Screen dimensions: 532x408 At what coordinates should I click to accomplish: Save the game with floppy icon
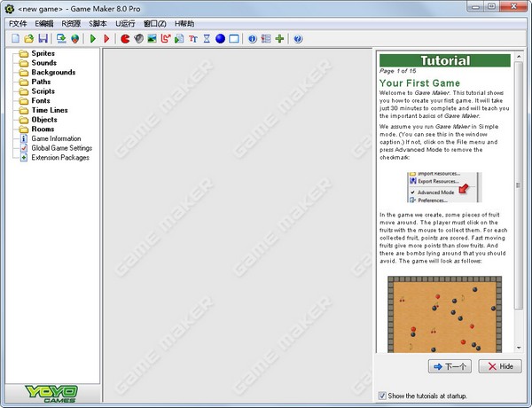(x=43, y=39)
